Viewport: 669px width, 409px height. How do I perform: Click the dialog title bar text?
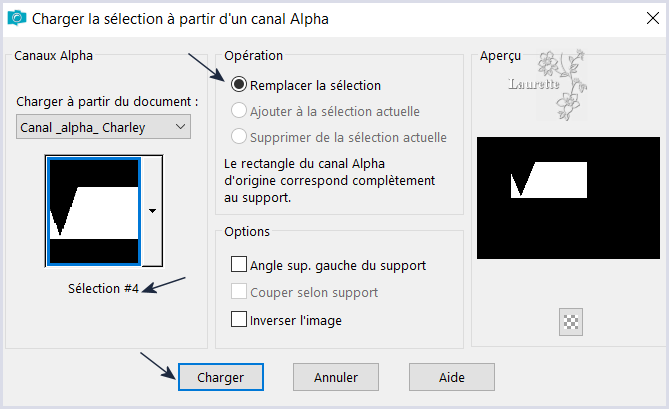coord(180,19)
